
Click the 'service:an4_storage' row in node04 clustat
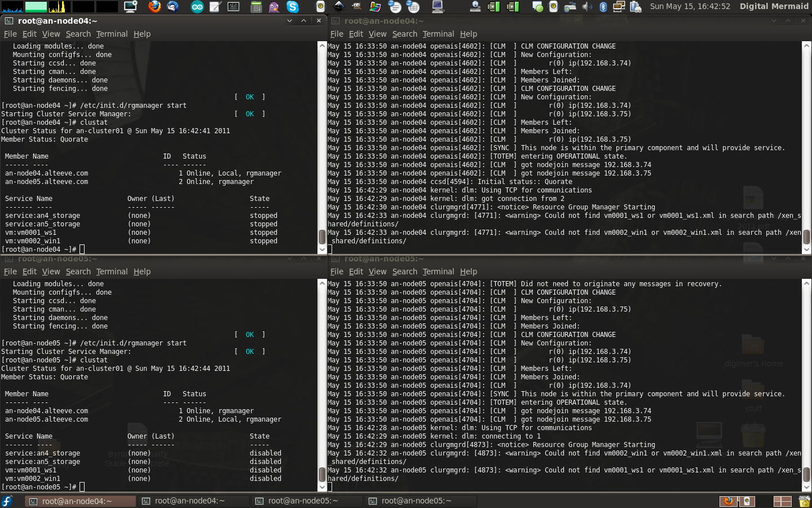pyautogui.click(x=141, y=216)
